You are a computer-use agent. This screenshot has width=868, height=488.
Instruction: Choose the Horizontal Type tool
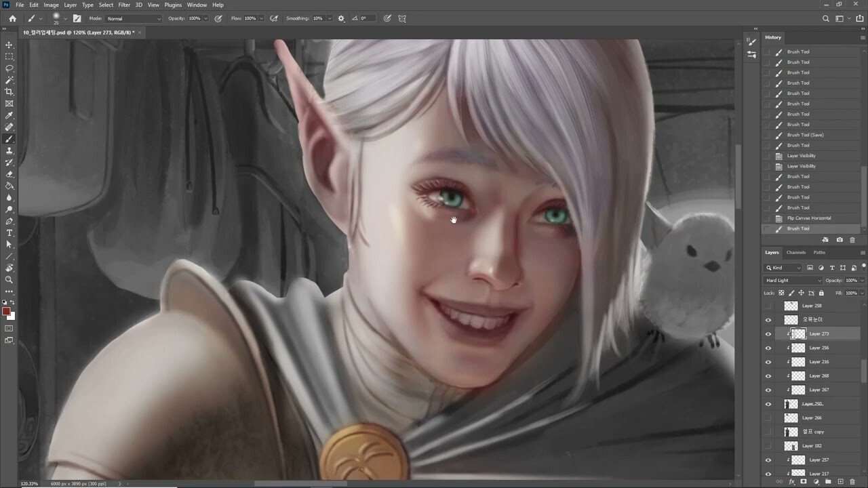pos(9,233)
